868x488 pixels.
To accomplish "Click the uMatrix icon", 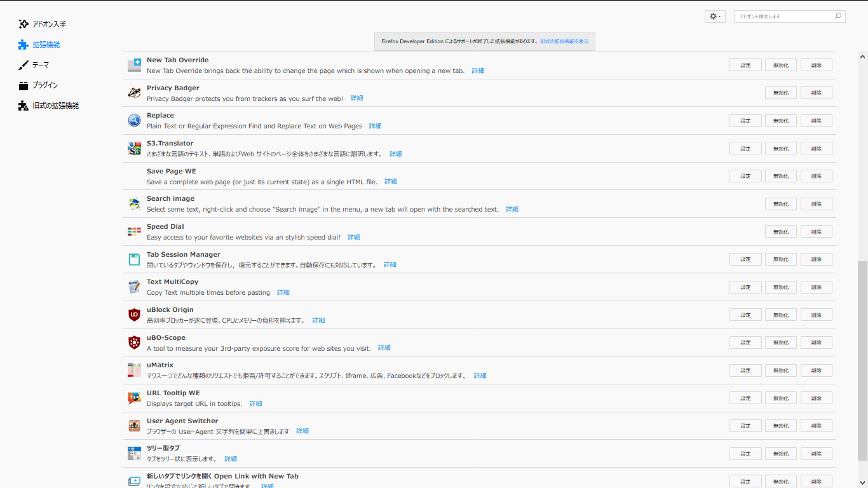I will (134, 370).
